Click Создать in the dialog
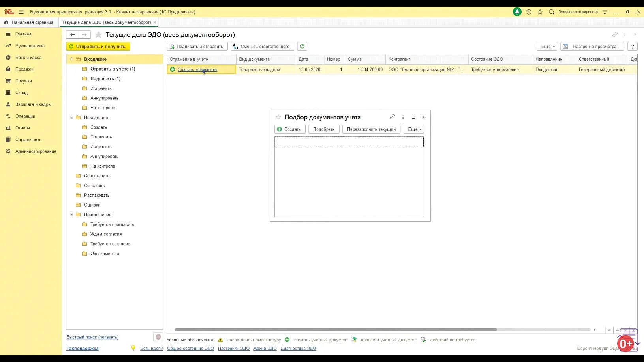The width and height of the screenshot is (644, 362). pos(290,129)
